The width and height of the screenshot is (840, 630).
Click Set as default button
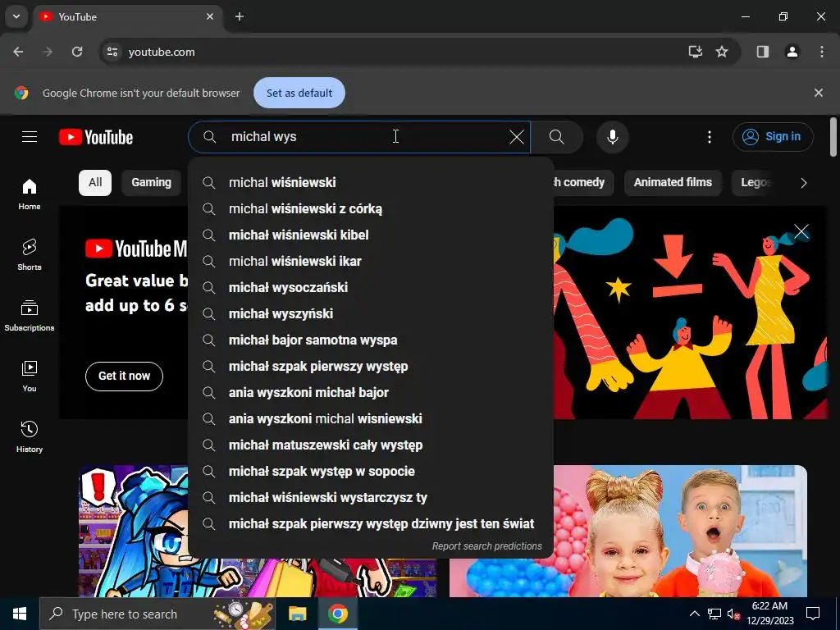point(299,94)
